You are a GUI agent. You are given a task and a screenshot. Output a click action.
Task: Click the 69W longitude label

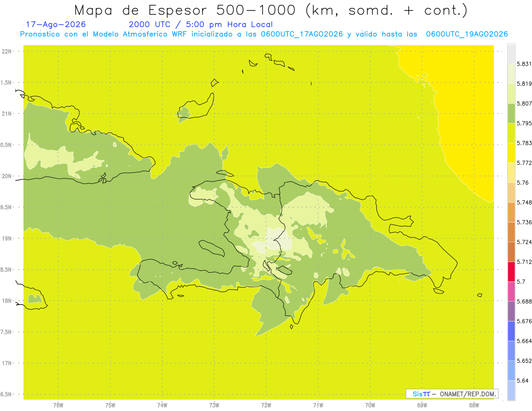click(422, 405)
